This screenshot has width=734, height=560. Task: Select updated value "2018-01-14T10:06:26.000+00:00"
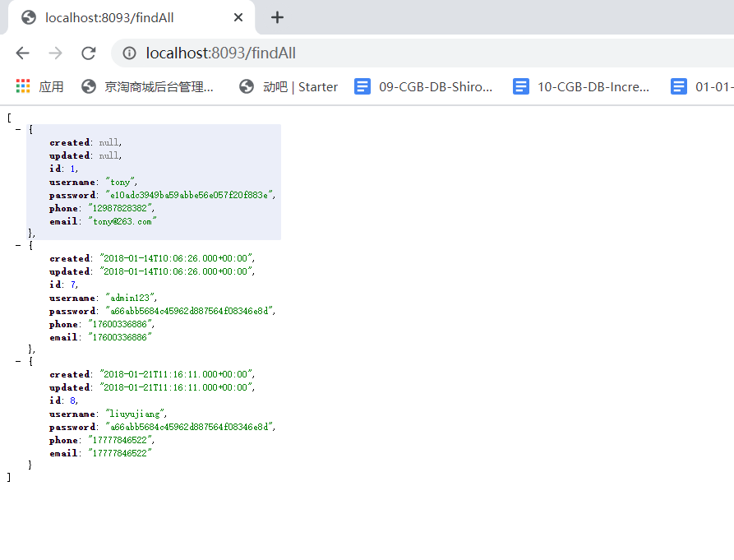176,271
